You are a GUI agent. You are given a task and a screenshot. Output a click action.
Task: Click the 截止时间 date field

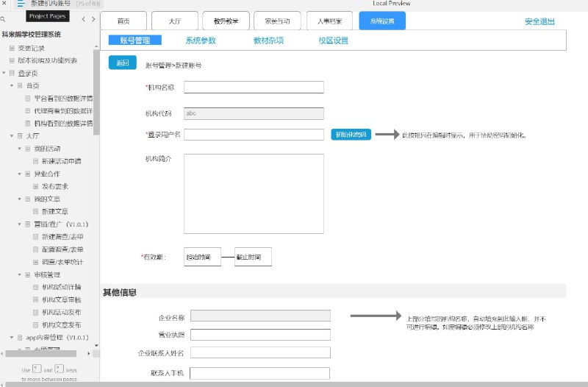[253, 257]
